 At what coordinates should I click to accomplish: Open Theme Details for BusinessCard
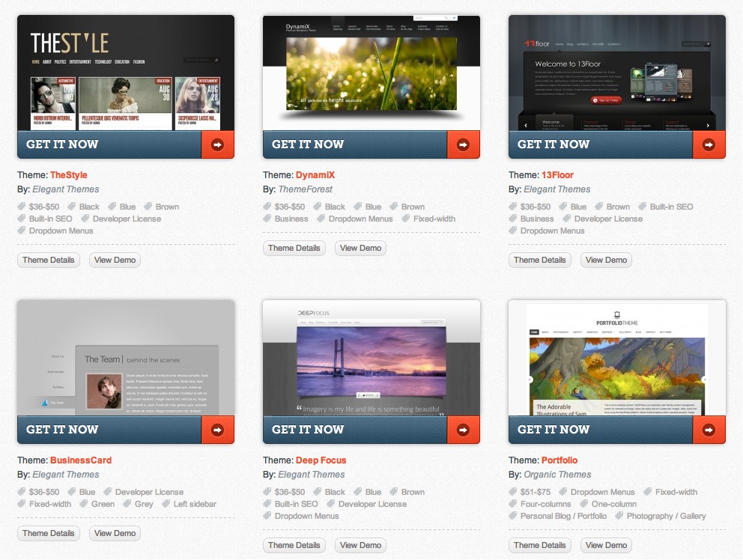(49, 533)
